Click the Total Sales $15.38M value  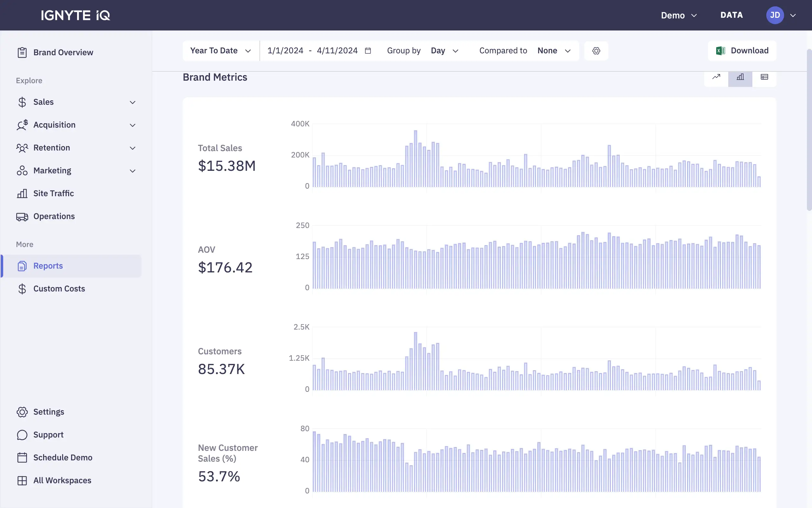pos(227,166)
